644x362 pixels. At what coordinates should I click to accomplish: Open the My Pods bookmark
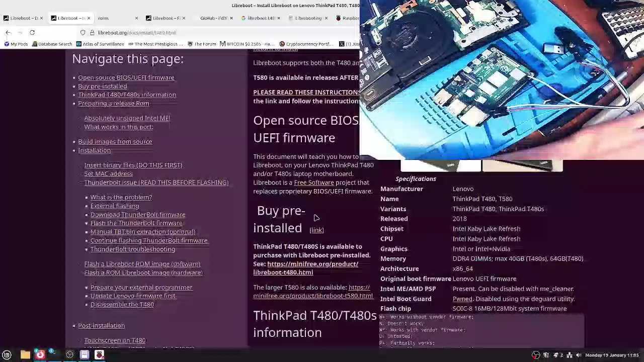pos(16,44)
